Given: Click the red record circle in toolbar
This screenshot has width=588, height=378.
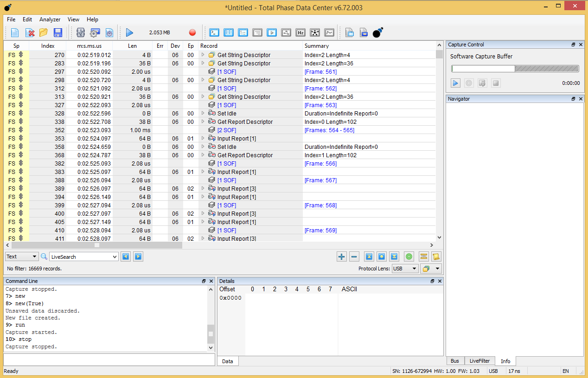Looking at the screenshot, I should (x=192, y=32).
